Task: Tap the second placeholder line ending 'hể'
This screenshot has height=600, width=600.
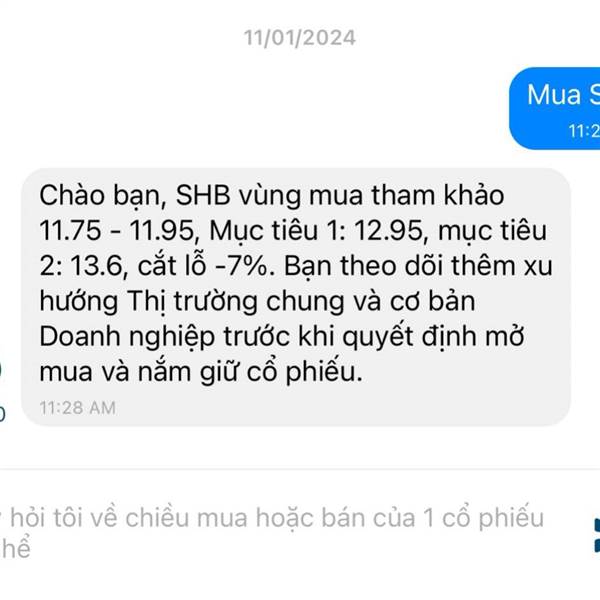Action: click(x=15, y=548)
